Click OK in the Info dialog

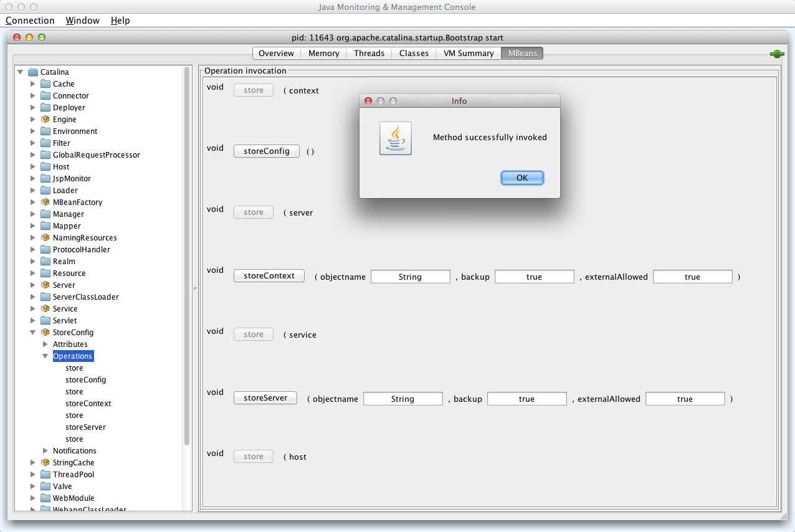coord(522,178)
